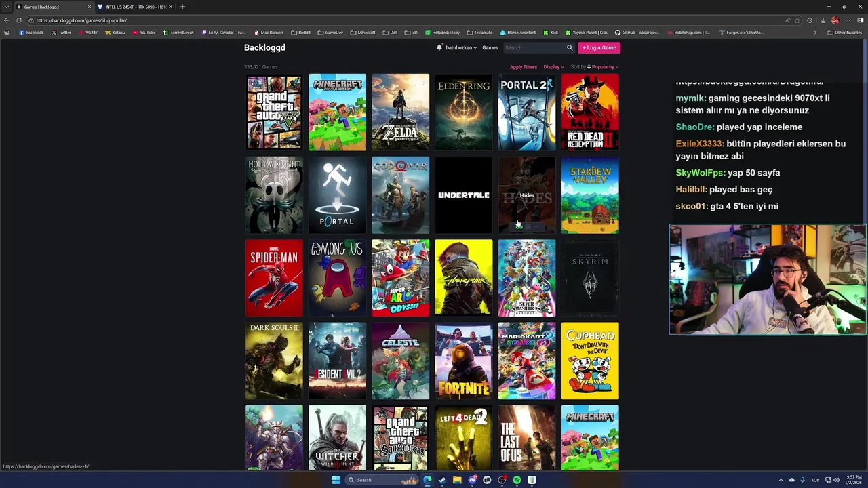
Task: Open Other favorites folder
Action: [845, 32]
